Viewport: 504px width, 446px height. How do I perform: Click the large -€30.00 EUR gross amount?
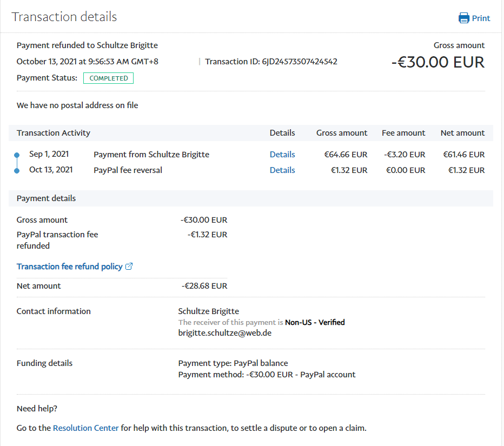tap(437, 62)
